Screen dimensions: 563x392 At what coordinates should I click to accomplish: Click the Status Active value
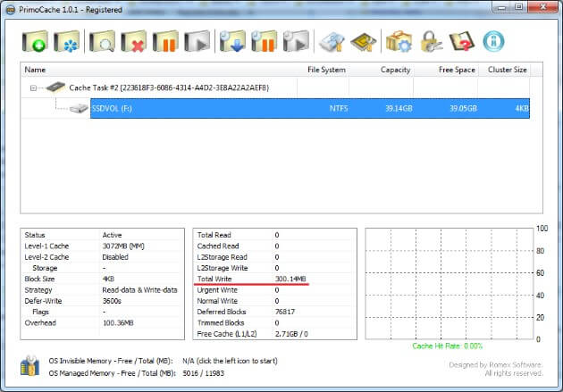point(112,235)
